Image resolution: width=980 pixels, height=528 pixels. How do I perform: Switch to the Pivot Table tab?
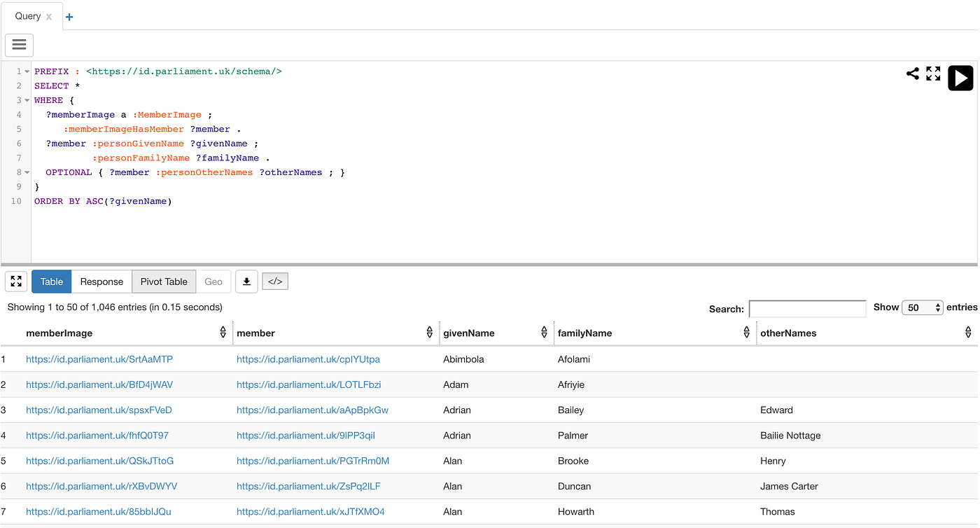click(x=164, y=281)
